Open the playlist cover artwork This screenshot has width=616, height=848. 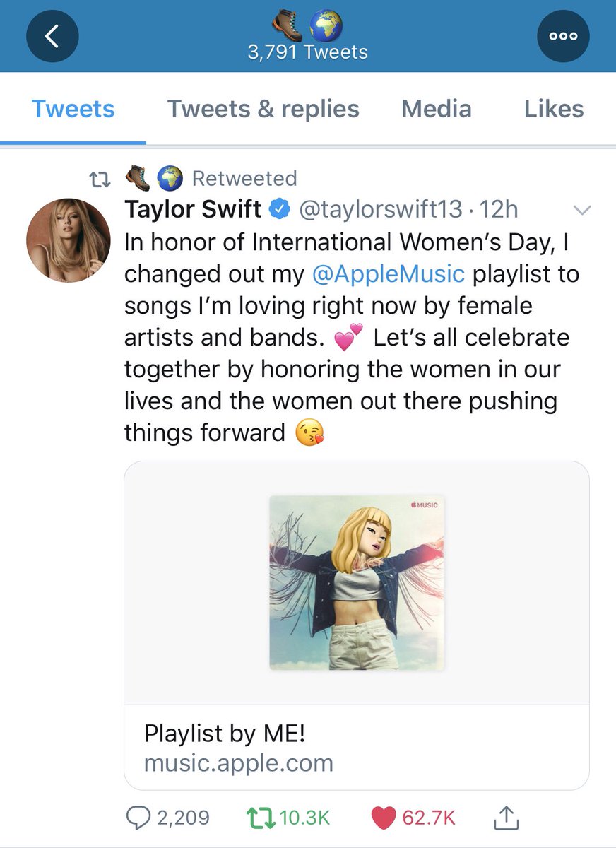357,582
